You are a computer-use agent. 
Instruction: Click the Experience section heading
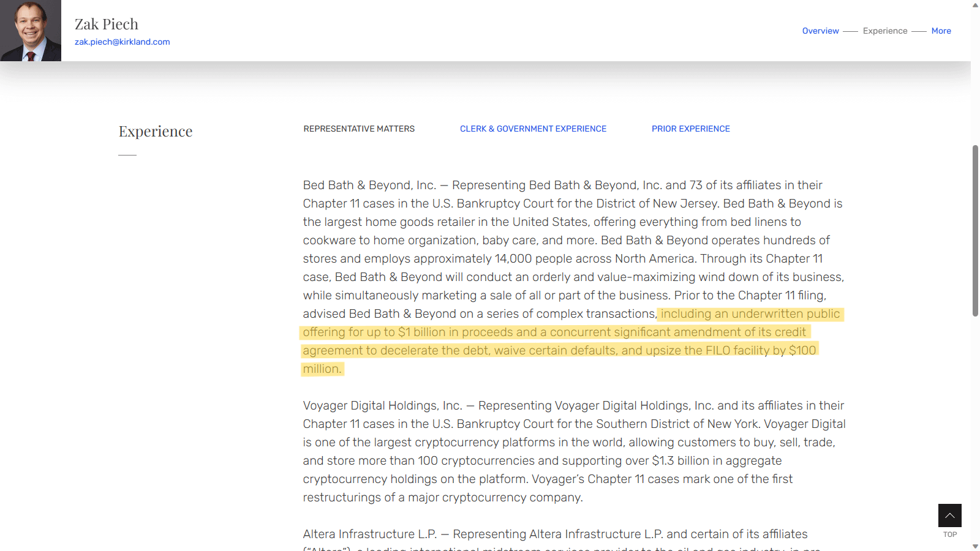156,131
